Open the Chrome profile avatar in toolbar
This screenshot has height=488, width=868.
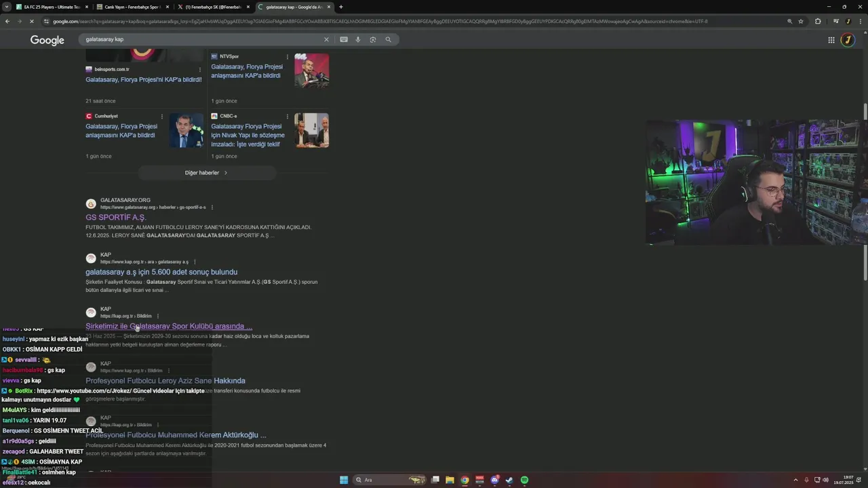click(848, 21)
